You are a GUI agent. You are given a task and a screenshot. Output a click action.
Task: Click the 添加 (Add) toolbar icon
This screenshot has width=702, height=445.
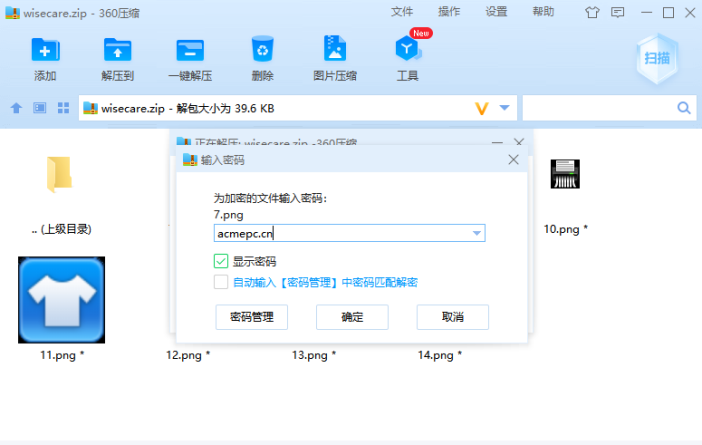[x=45, y=49]
